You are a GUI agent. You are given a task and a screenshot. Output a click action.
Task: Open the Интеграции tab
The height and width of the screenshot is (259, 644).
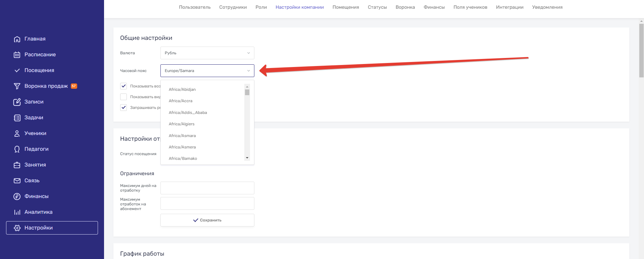pos(509,7)
